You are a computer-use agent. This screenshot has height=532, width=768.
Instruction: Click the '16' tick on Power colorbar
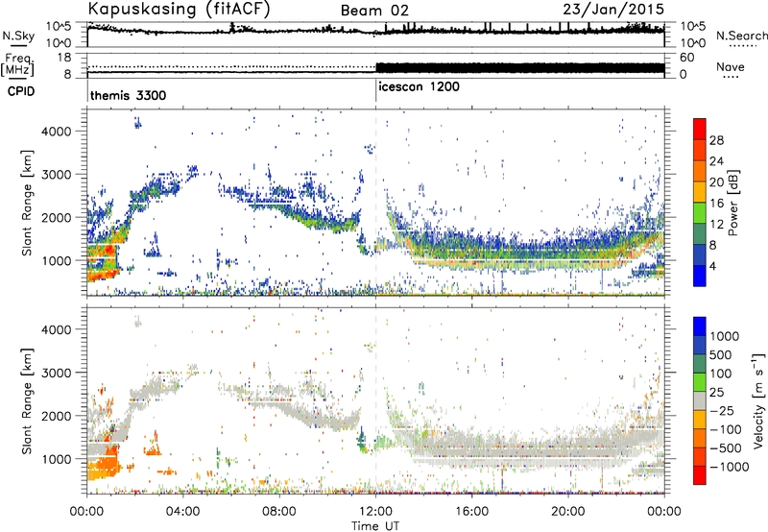(716, 203)
